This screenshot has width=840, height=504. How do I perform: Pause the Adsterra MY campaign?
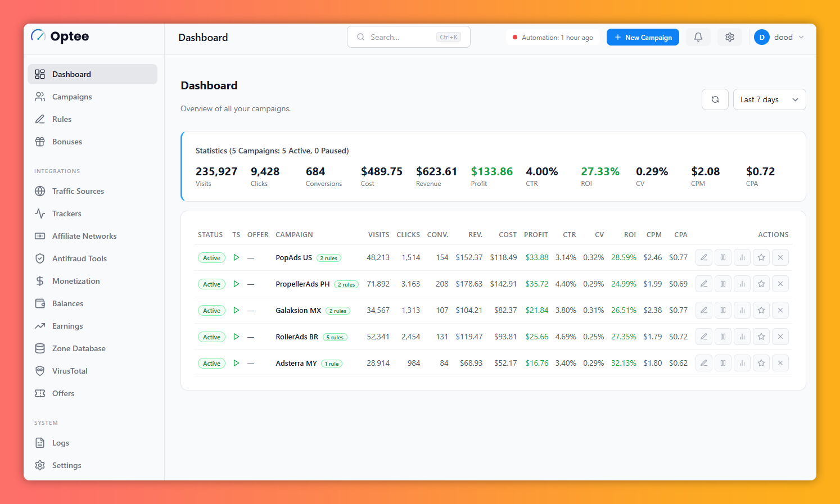(x=723, y=363)
